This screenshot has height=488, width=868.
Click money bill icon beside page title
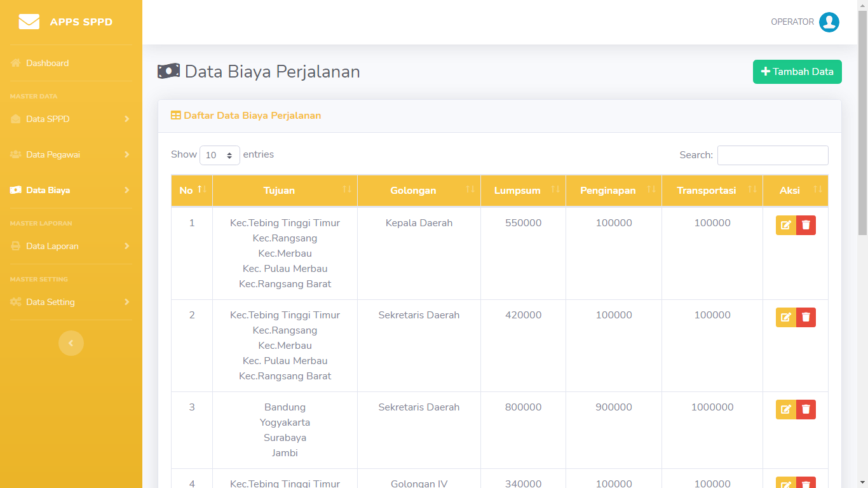coord(168,71)
